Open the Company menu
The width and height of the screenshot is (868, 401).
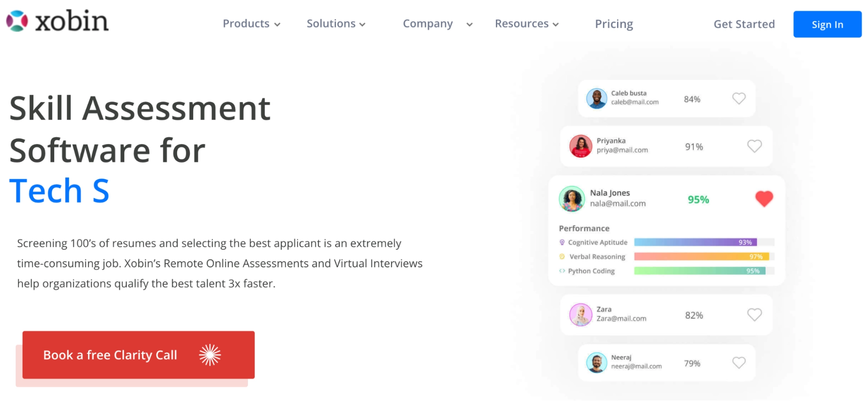428,24
